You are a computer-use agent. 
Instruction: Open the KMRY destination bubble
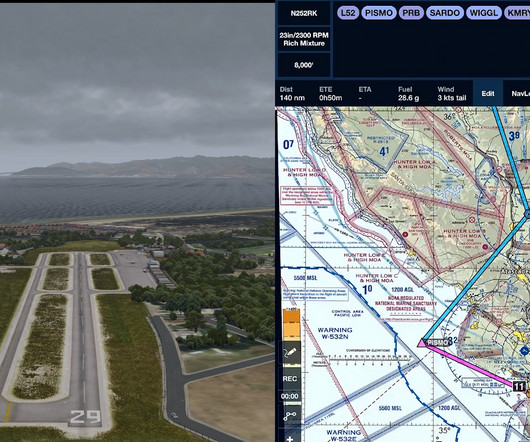coord(517,13)
